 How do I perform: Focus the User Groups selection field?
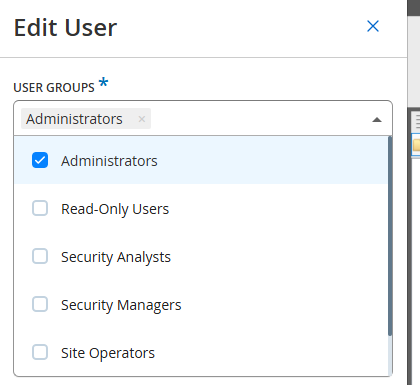[203, 118]
